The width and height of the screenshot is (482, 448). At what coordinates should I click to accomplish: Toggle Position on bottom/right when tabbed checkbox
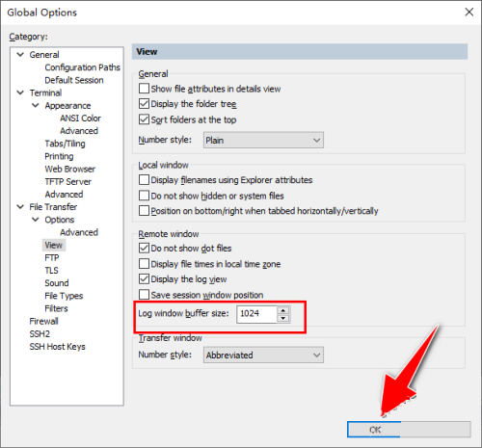pyautogui.click(x=144, y=211)
